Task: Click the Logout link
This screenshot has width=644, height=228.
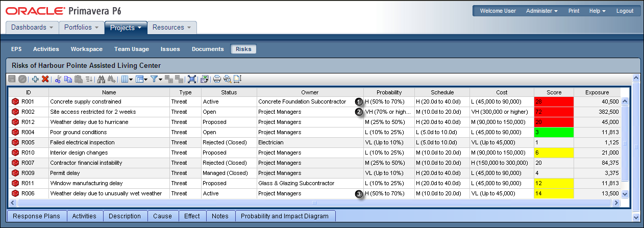Action: [625, 11]
